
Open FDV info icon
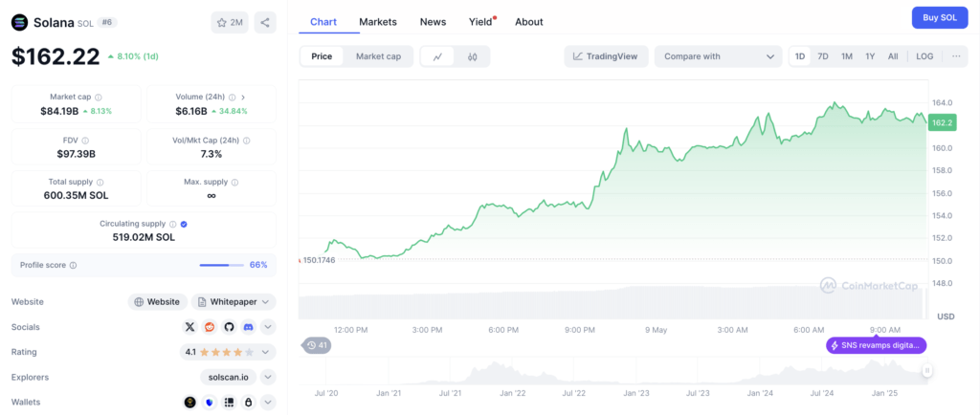click(85, 141)
